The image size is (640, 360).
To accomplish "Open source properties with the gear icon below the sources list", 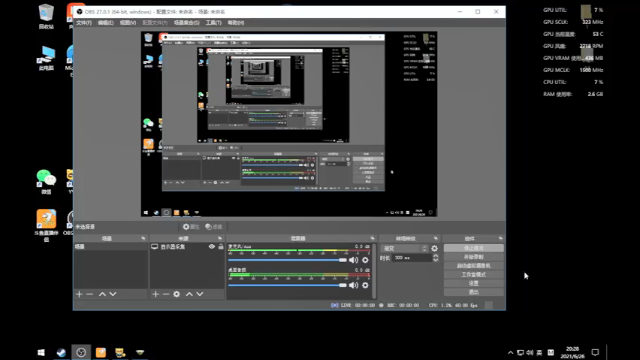I will click(176, 294).
